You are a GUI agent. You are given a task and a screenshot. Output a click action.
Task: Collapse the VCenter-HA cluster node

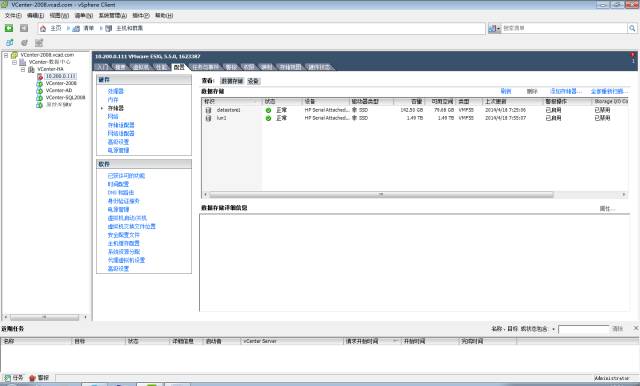tap(23, 69)
